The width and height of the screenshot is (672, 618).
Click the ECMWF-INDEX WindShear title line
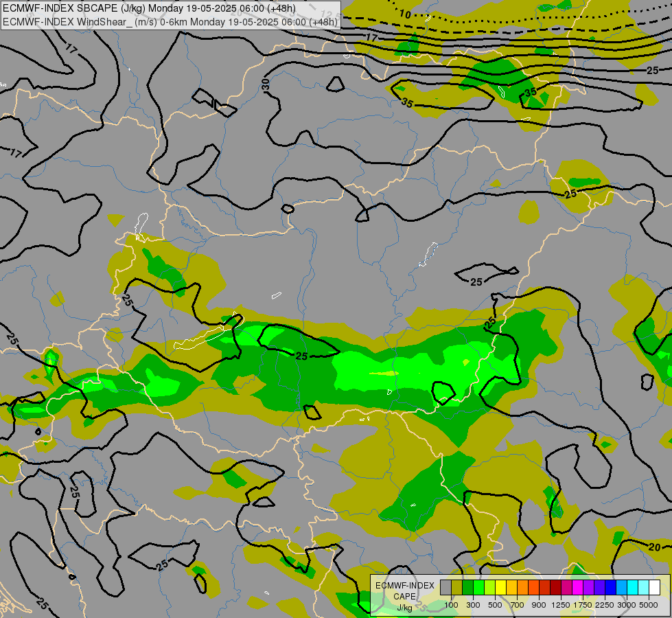(170, 21)
